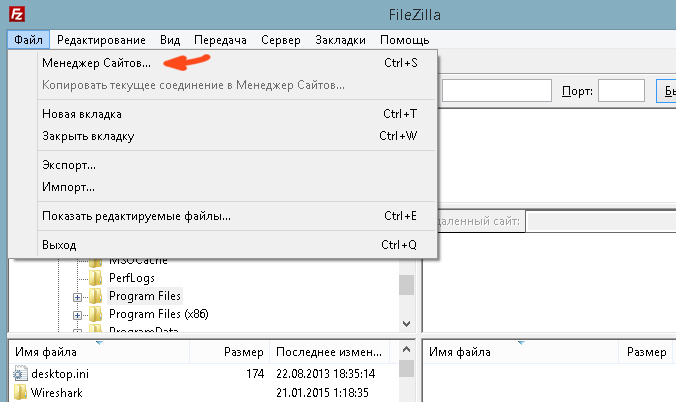Open the Редактирование menu
This screenshot has height=402, width=676.
tap(101, 40)
